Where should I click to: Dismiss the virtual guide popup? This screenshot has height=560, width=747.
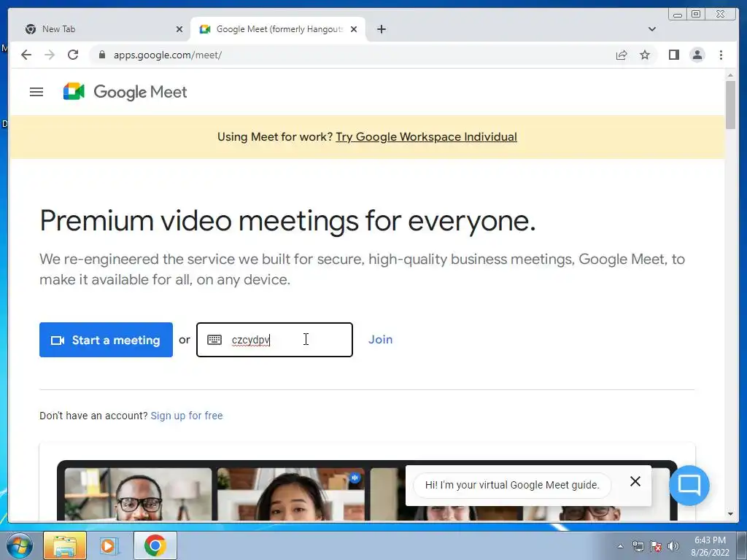(635, 481)
